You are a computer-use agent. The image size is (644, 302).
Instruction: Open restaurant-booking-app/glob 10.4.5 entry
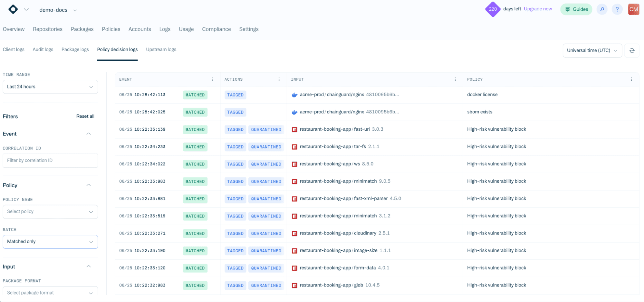(340, 285)
